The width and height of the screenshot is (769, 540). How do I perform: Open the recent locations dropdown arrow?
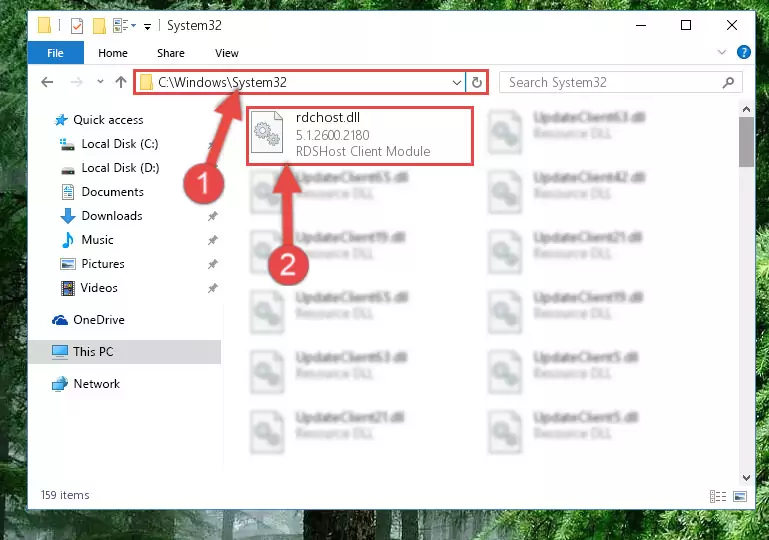[100, 82]
